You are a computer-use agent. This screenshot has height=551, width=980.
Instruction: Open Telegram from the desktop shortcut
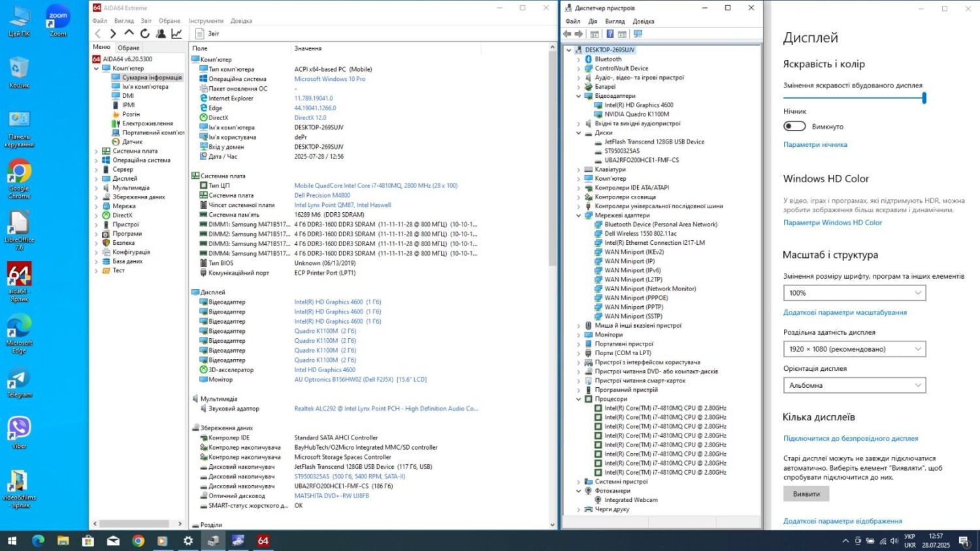[19, 380]
